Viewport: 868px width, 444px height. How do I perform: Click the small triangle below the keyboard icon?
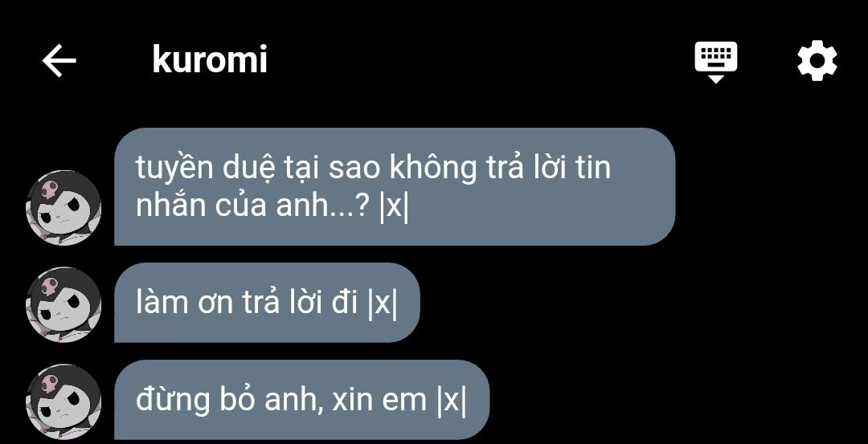pos(716,79)
